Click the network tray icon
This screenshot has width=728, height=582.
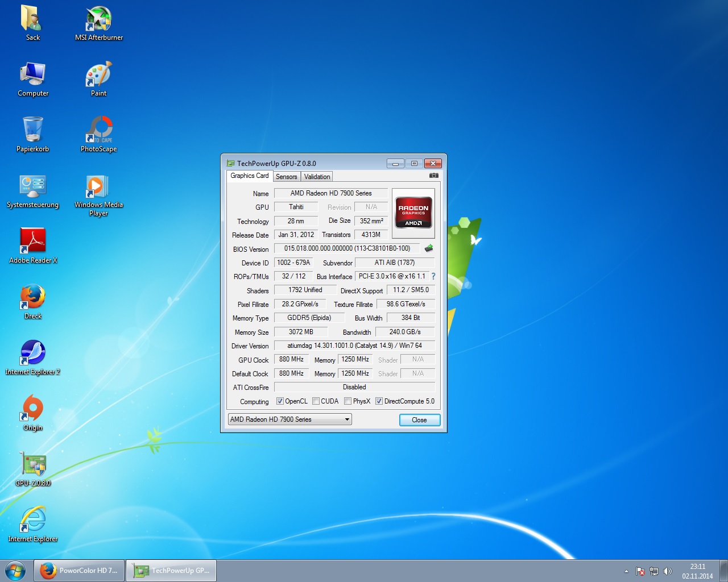[x=654, y=571]
